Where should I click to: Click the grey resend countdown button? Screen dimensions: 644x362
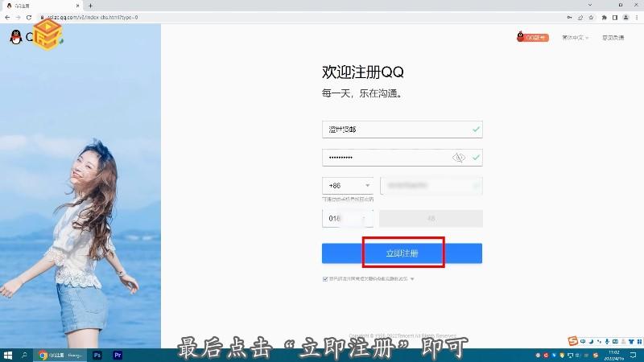click(x=431, y=218)
